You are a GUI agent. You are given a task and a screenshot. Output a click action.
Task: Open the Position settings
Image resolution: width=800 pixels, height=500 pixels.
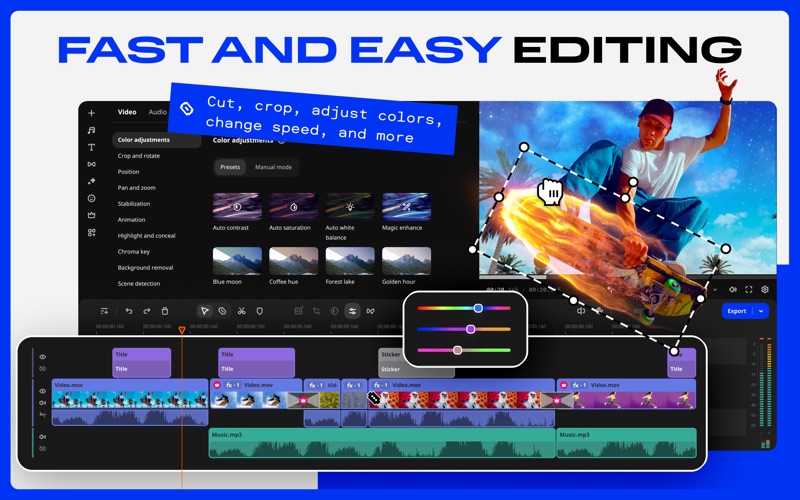(129, 172)
